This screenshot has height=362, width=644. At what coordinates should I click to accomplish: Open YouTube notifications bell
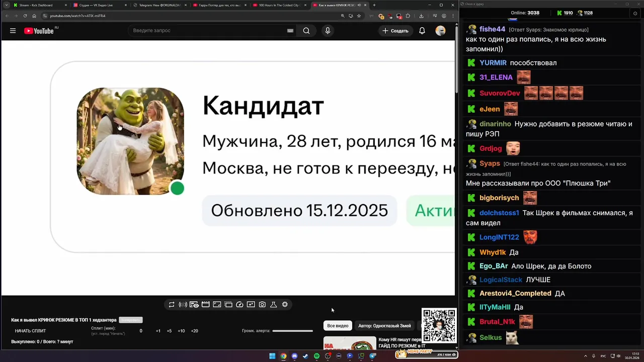[x=422, y=31]
